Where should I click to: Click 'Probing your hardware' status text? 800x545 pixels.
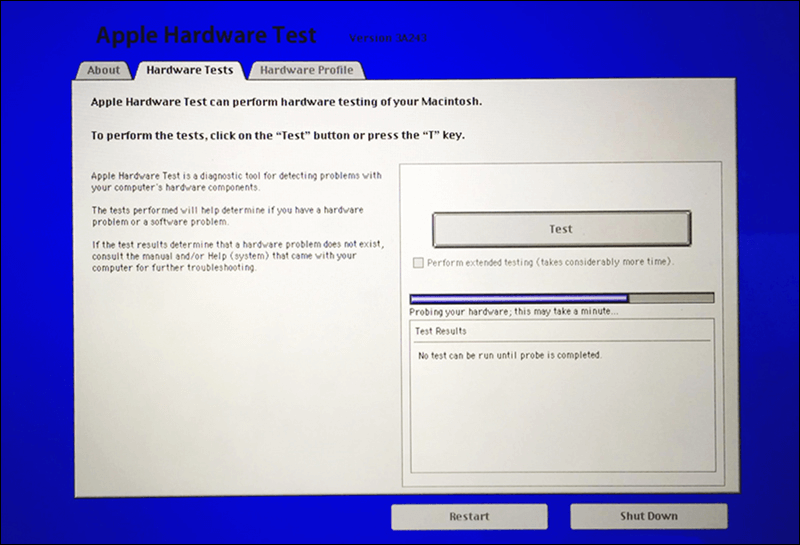(x=514, y=311)
